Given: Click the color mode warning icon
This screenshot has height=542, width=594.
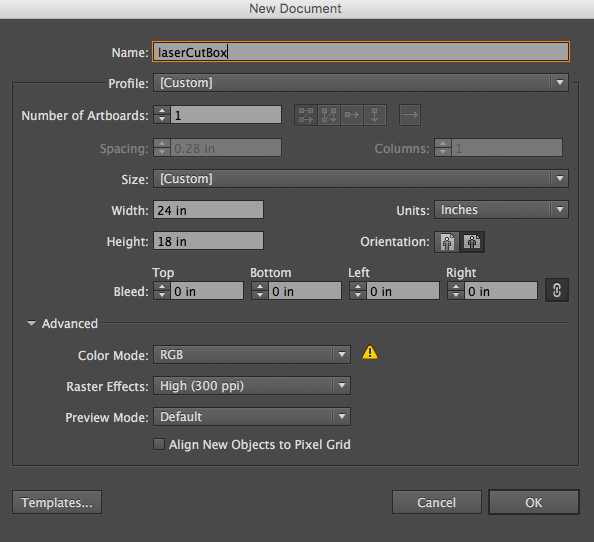Looking at the screenshot, I should [x=370, y=352].
